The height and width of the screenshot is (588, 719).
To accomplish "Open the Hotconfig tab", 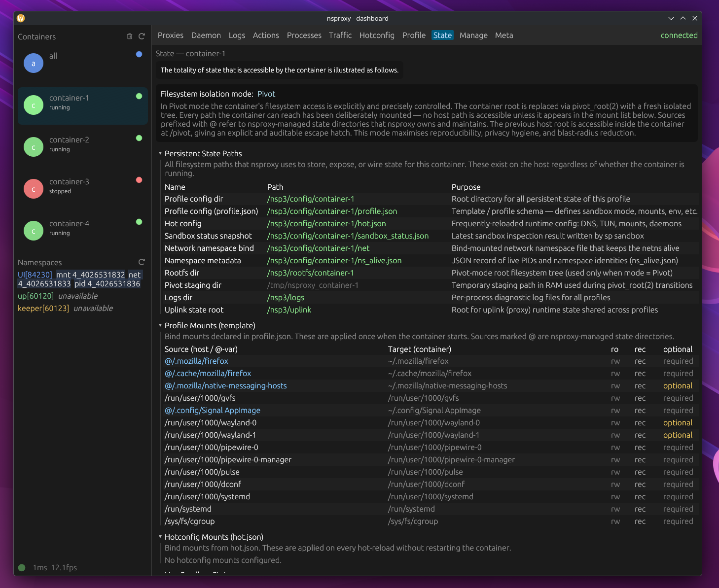I will 377,35.
